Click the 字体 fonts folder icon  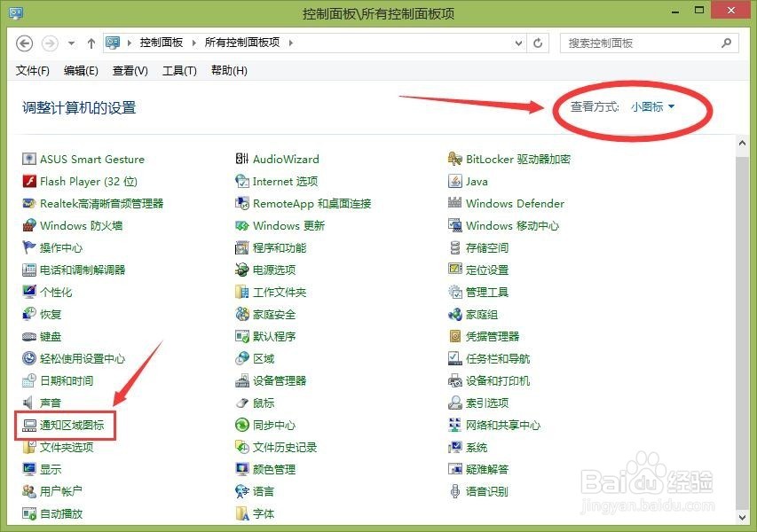pyautogui.click(x=242, y=513)
